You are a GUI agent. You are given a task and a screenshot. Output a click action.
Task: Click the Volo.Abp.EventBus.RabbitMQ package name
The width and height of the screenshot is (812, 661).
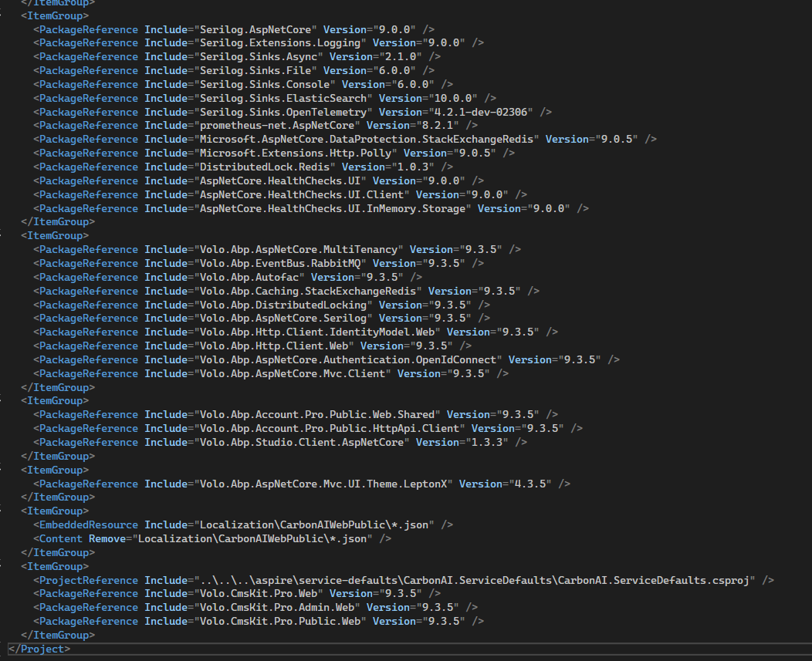290,264
